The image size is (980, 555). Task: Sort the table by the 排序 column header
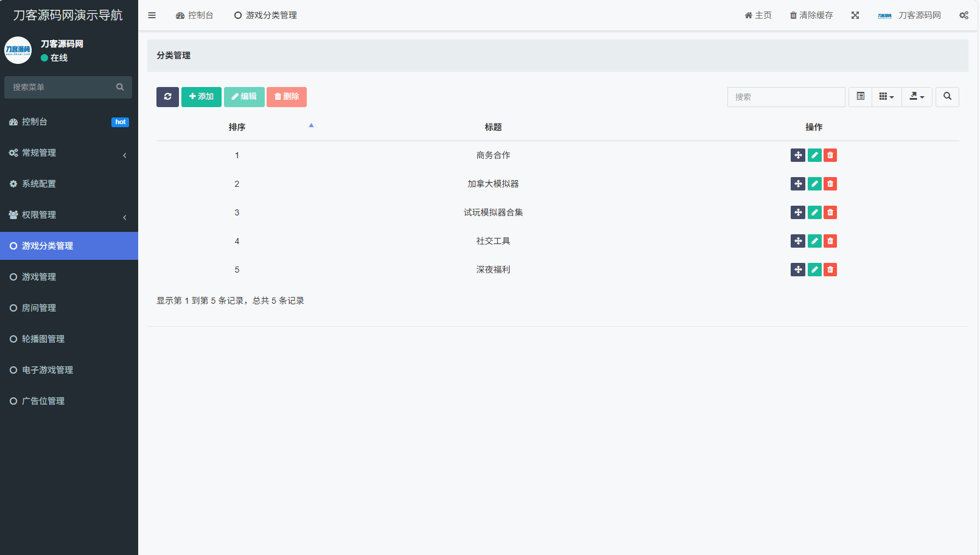pyautogui.click(x=237, y=127)
